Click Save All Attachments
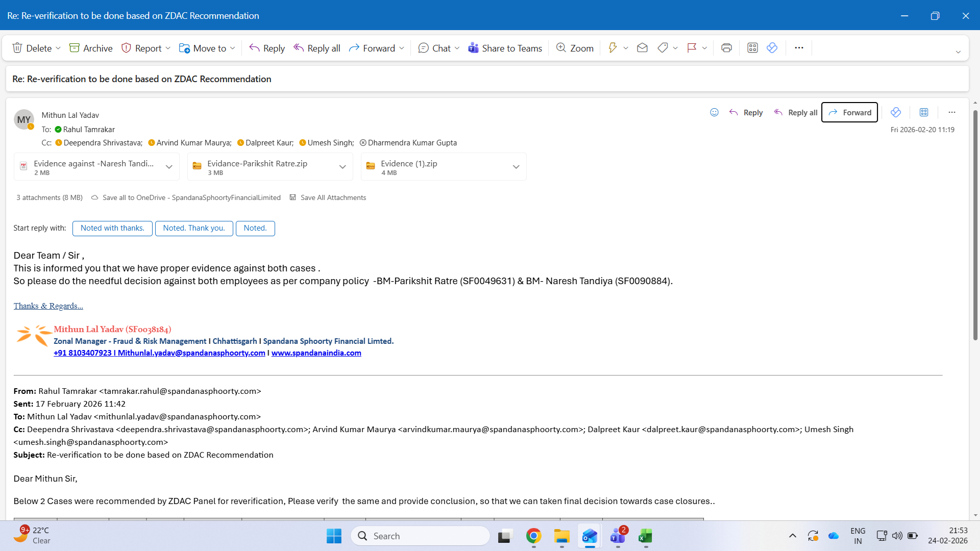Image resolution: width=980 pixels, height=551 pixels. (x=333, y=197)
